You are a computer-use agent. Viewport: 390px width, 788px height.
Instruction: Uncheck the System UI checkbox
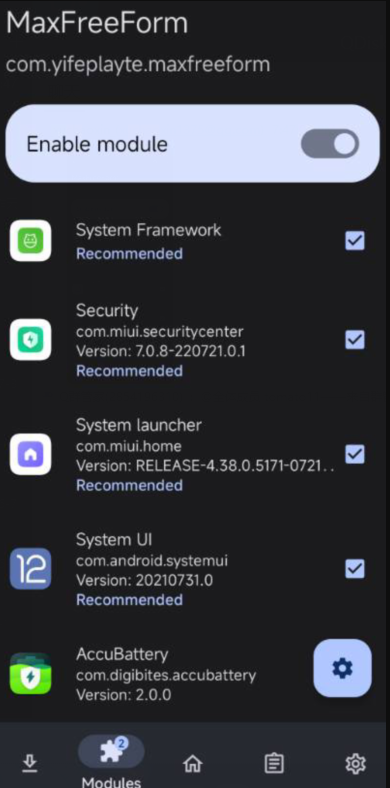coord(355,569)
